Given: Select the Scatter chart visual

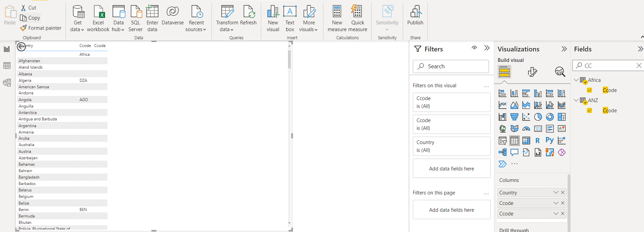Looking at the screenshot, I should click(526, 117).
